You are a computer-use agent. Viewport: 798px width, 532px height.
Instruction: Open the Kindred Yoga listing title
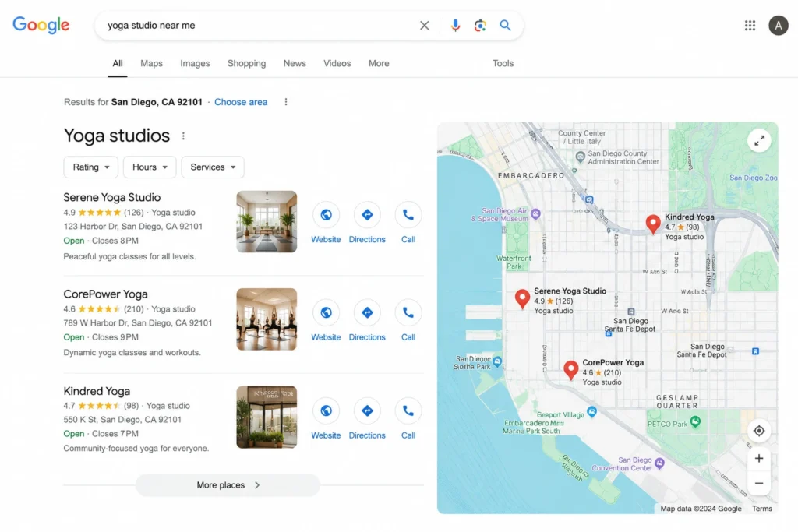point(97,391)
